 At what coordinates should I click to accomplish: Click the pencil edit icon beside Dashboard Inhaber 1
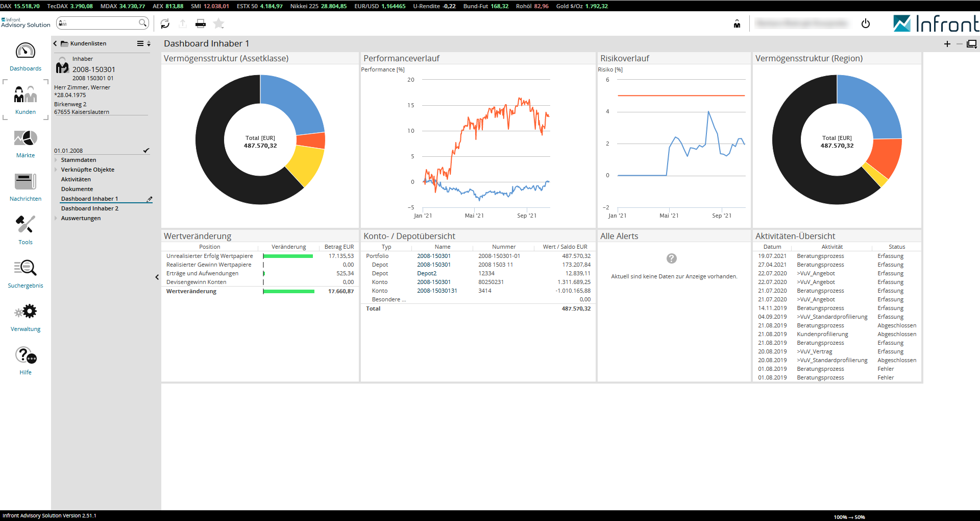point(150,199)
